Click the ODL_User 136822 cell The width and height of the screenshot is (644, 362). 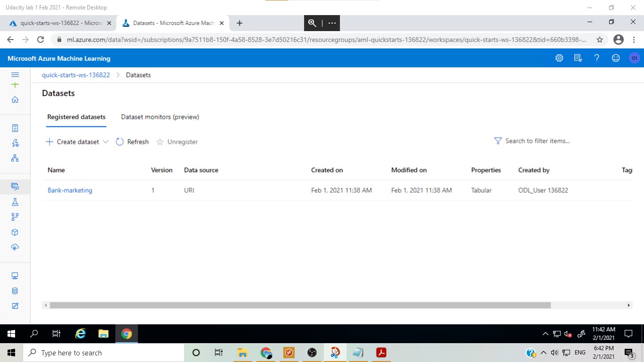point(543,190)
